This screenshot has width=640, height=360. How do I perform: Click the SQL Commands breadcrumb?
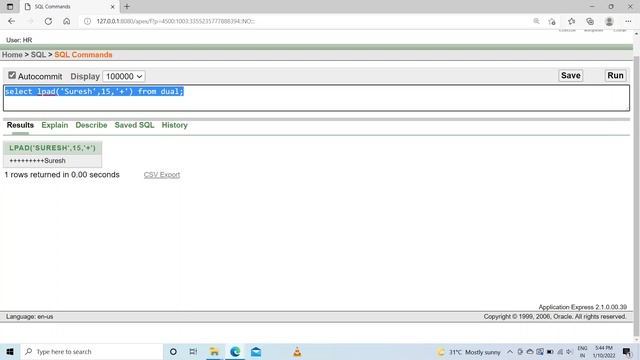[x=83, y=55]
